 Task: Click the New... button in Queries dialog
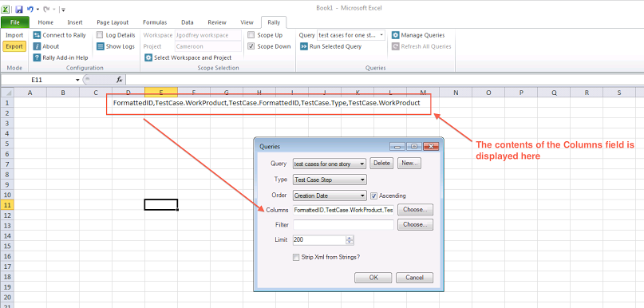click(409, 163)
